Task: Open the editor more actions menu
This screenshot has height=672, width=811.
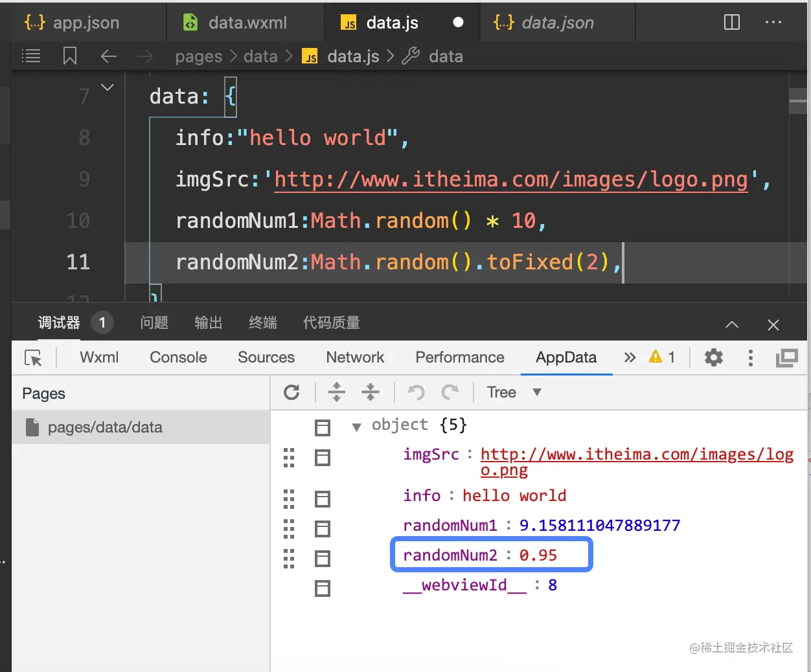Action: (x=773, y=22)
